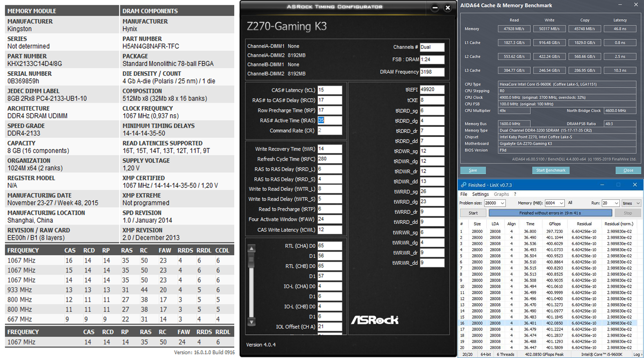Click the GFlops column header in LinX

point(555,224)
